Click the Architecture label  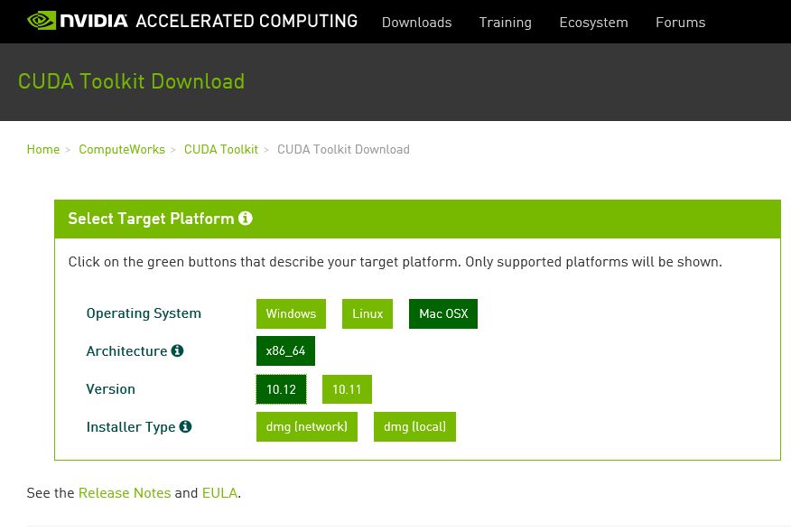point(126,350)
